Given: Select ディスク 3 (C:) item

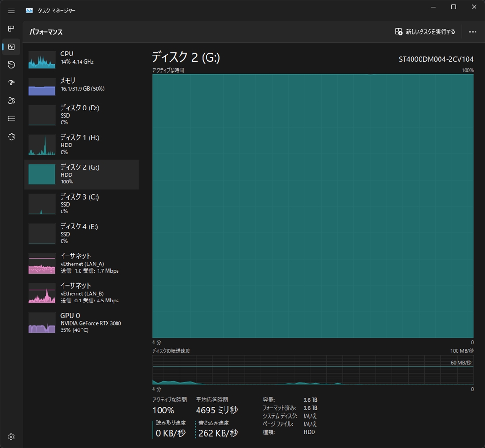Looking at the screenshot, I should [x=81, y=204].
